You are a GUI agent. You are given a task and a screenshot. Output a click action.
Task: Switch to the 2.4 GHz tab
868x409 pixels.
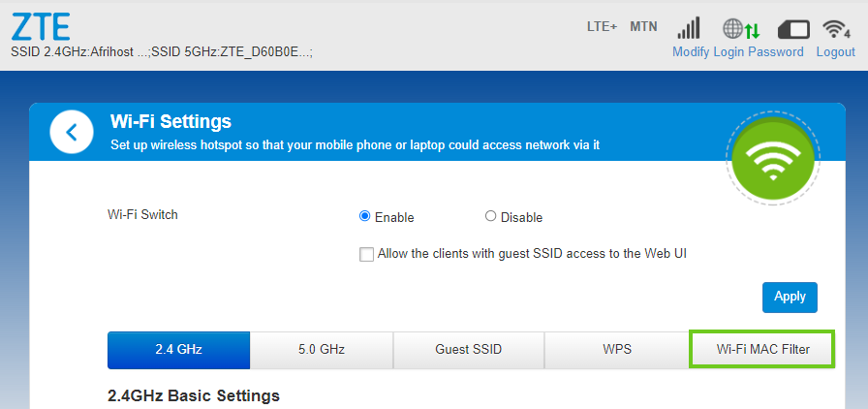(178, 350)
